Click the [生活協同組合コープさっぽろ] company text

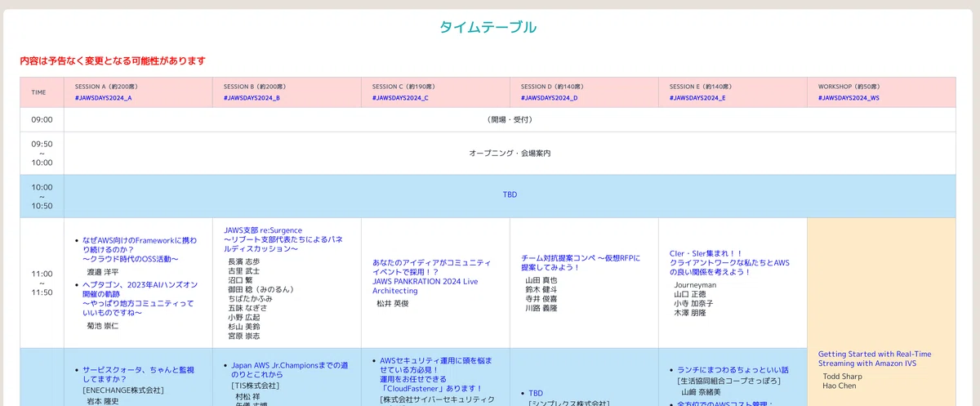730,381
